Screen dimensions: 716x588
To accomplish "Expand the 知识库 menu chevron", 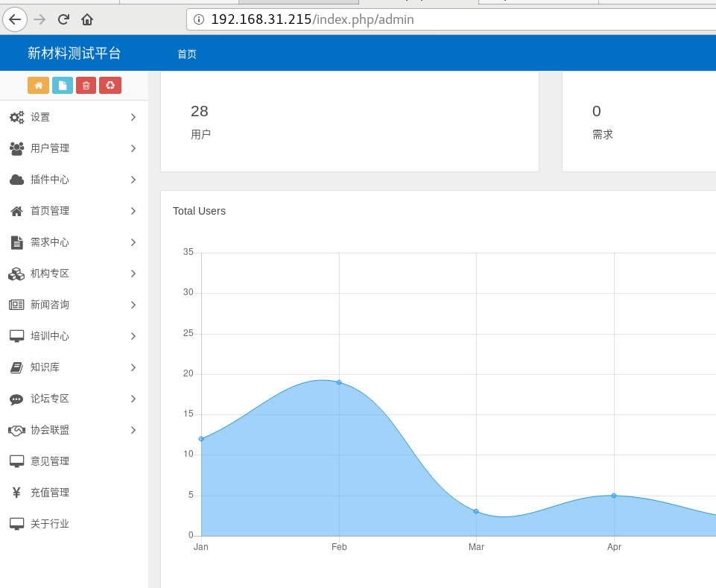I will 133,367.
